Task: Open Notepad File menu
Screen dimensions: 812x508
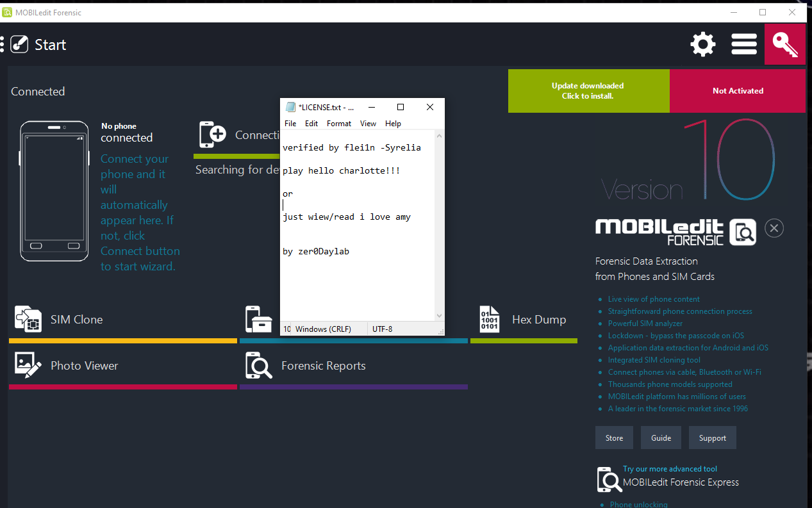Action: tap(290, 124)
